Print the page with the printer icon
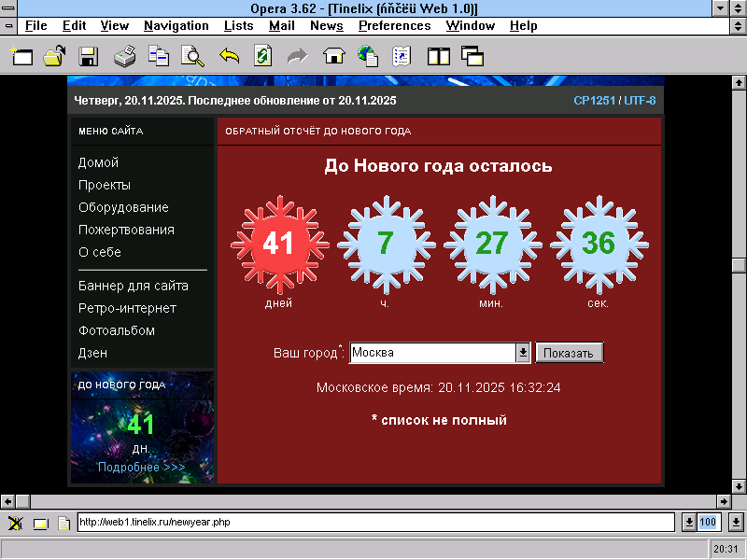 [124, 57]
